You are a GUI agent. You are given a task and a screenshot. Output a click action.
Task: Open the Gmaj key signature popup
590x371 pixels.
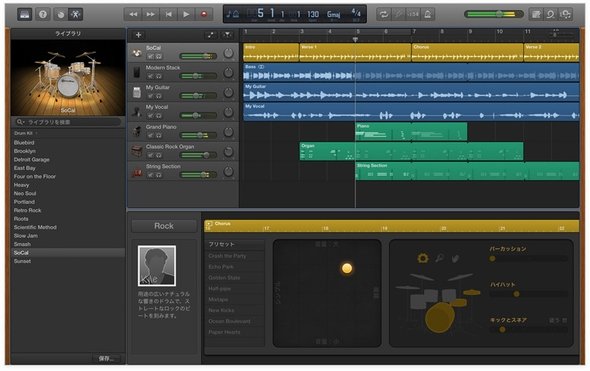pyautogui.click(x=333, y=14)
